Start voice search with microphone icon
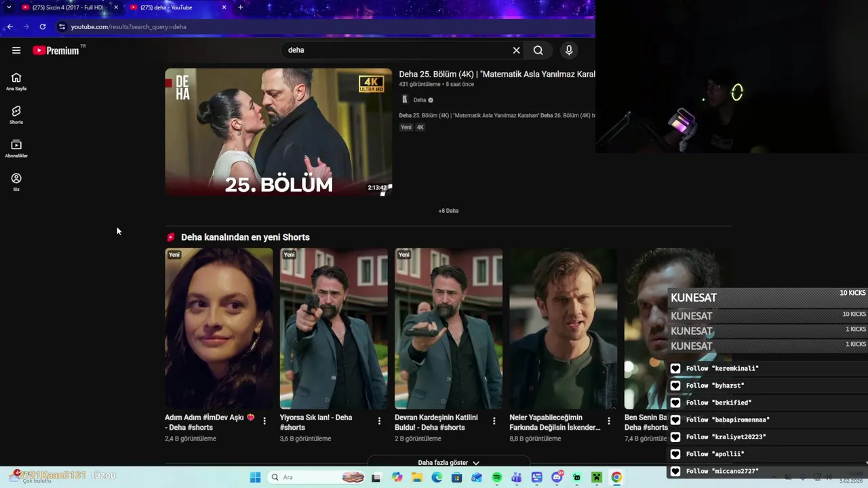Screen dimensions: 868x488 click(x=569, y=50)
